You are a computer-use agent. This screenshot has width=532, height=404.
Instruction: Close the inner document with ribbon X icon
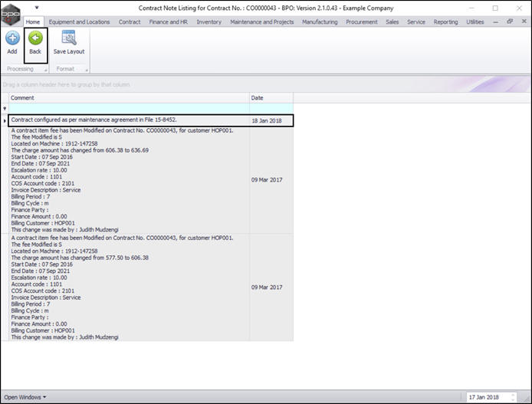click(x=524, y=21)
